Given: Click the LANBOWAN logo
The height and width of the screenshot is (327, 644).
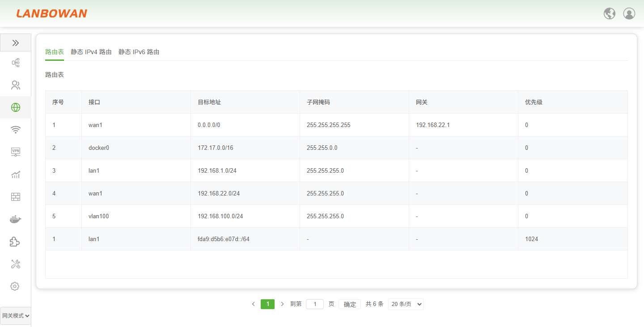Looking at the screenshot, I should point(52,13).
